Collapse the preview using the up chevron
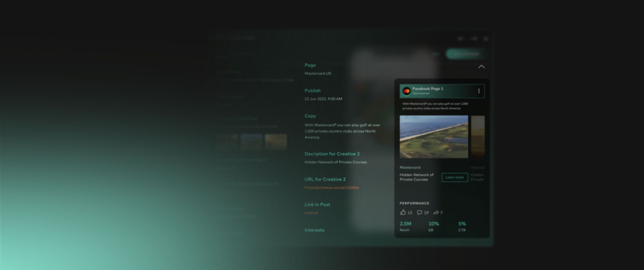This screenshot has width=644, height=270. [481, 67]
